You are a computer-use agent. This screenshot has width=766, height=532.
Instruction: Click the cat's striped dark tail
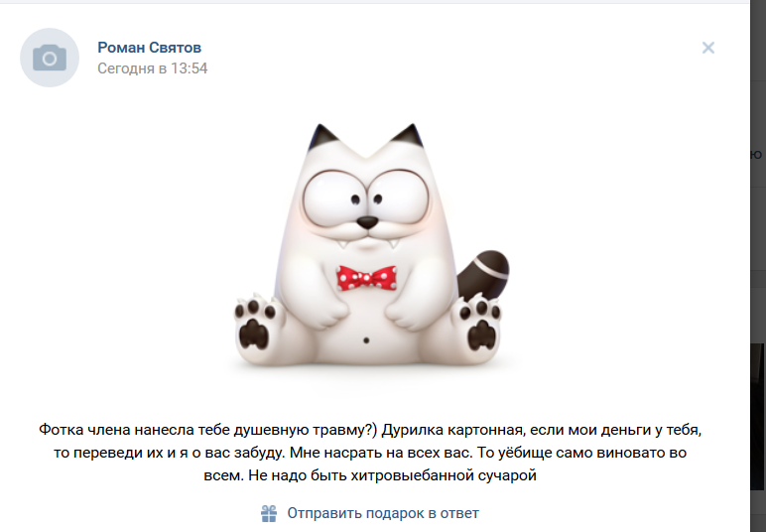(x=483, y=275)
